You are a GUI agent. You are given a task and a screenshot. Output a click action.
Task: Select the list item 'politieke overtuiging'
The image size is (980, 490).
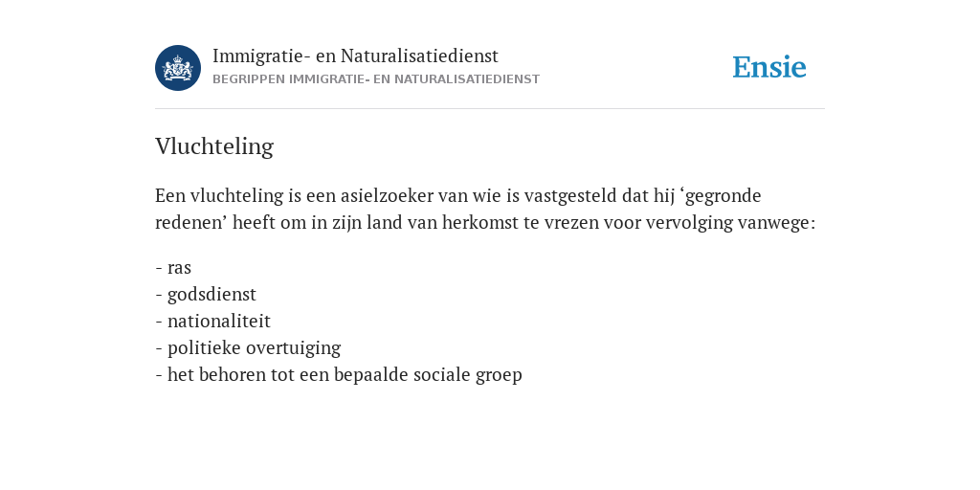248,348
